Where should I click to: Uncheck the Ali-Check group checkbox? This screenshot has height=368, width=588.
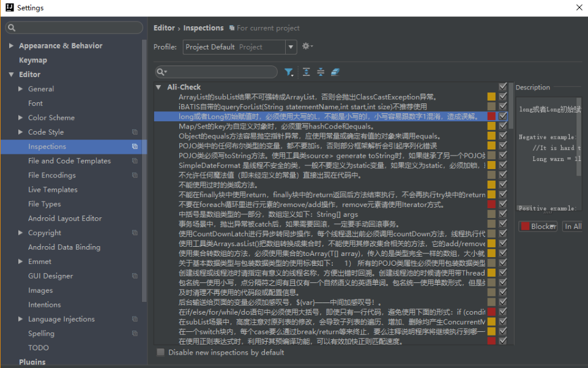click(x=503, y=86)
